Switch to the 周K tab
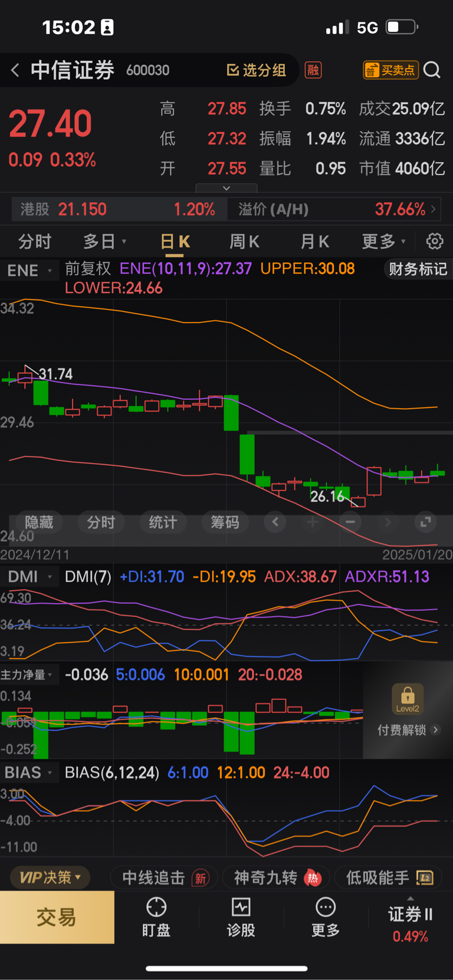453x980 pixels. (244, 242)
